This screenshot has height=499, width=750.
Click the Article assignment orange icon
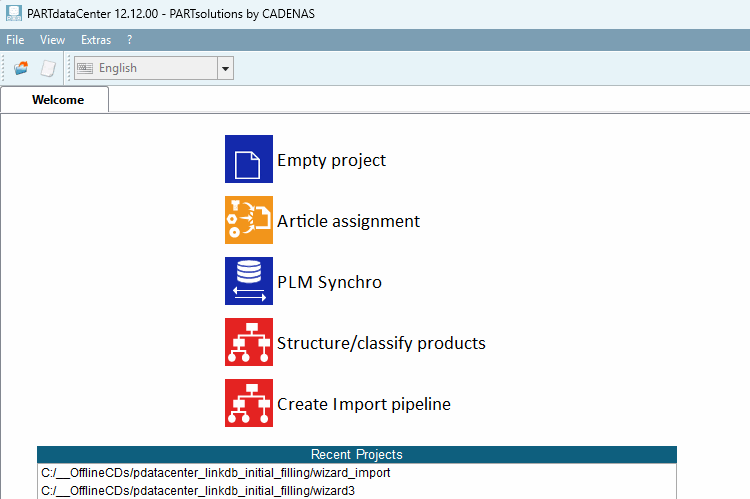tap(249, 220)
